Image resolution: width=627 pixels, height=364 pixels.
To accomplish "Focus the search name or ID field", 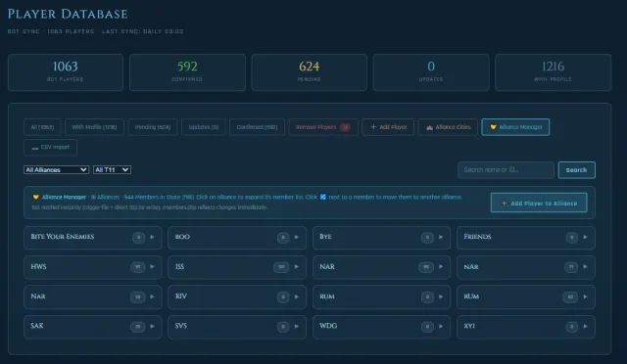I will (506, 170).
